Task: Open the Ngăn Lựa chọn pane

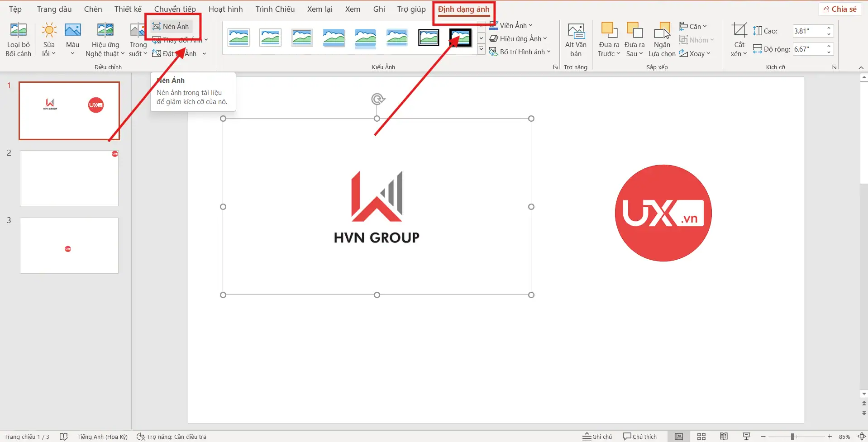Action: tap(662, 40)
